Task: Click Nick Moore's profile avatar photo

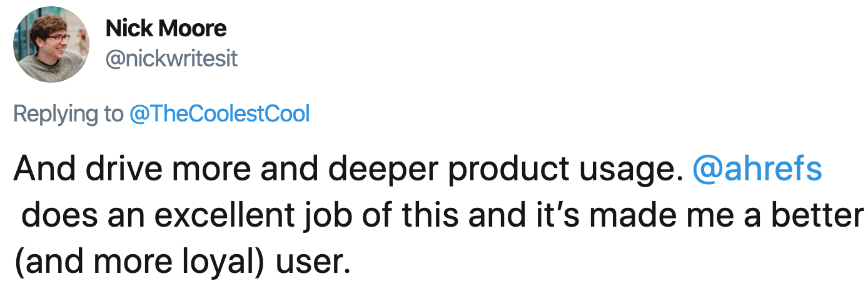Action: tap(51, 44)
